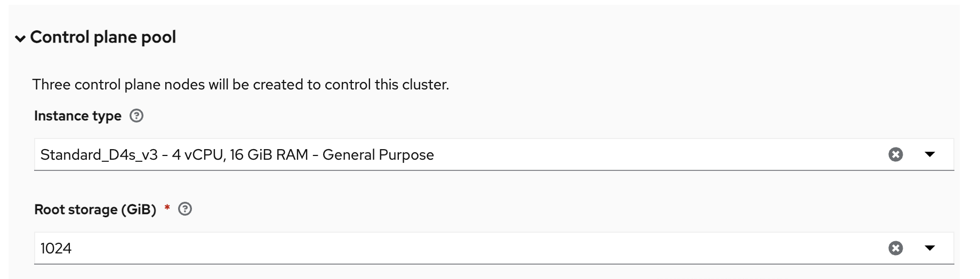Click the General Purpose text in Instance type
This screenshot has width=980, height=279.
point(378,155)
